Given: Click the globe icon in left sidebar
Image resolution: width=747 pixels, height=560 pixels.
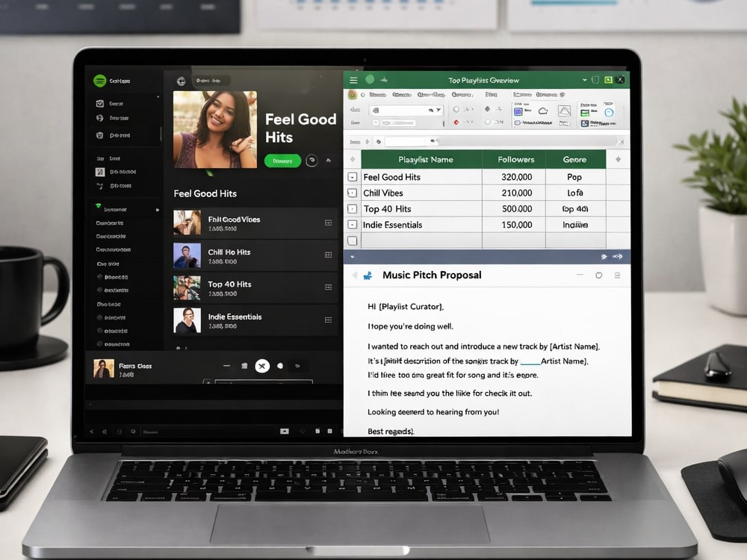Looking at the screenshot, I should point(99,118).
